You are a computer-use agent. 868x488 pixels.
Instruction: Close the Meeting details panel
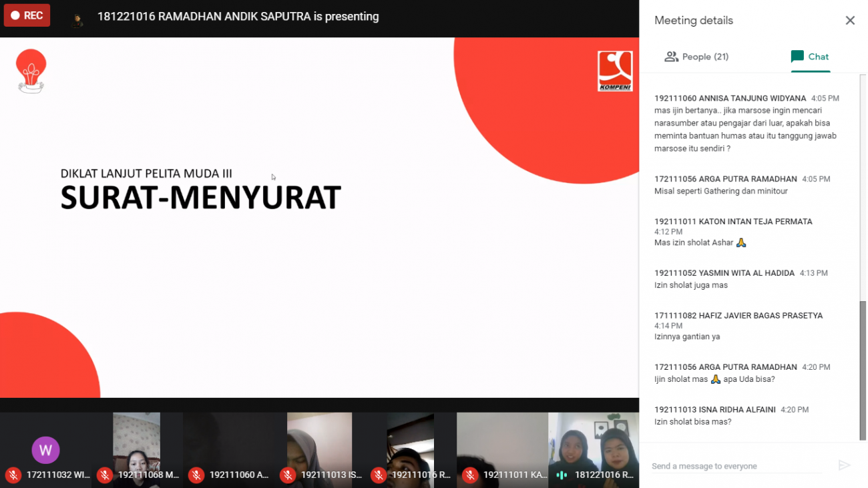[849, 21]
